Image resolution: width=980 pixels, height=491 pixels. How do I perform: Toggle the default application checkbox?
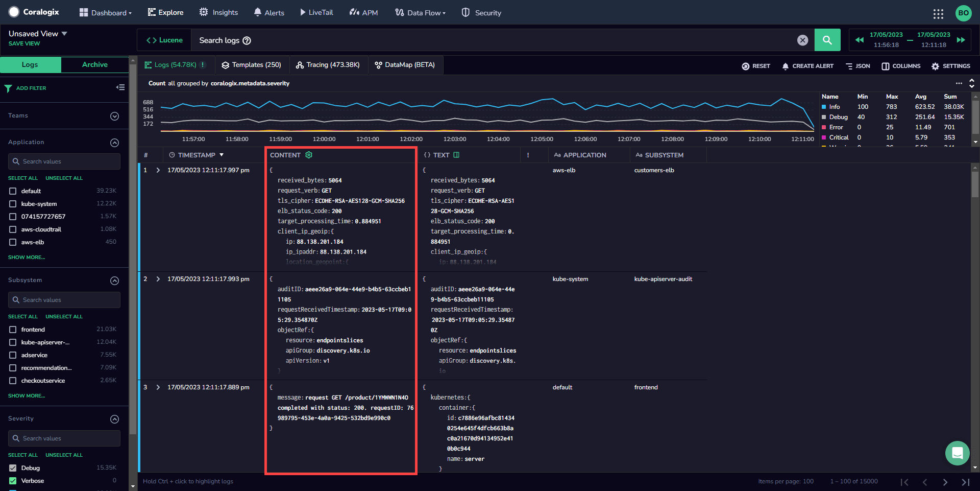click(x=13, y=191)
